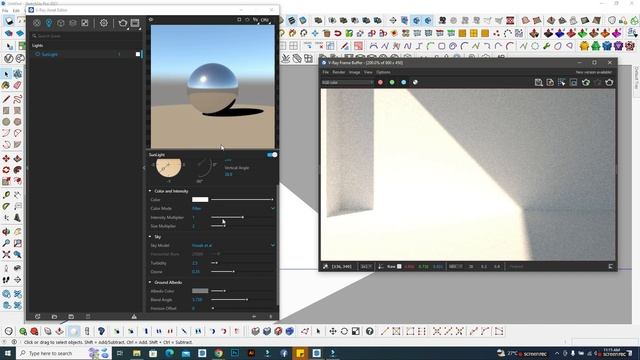Toggle region render icon in Frame Buffer
The width and height of the screenshot is (640, 360).
pos(573,82)
